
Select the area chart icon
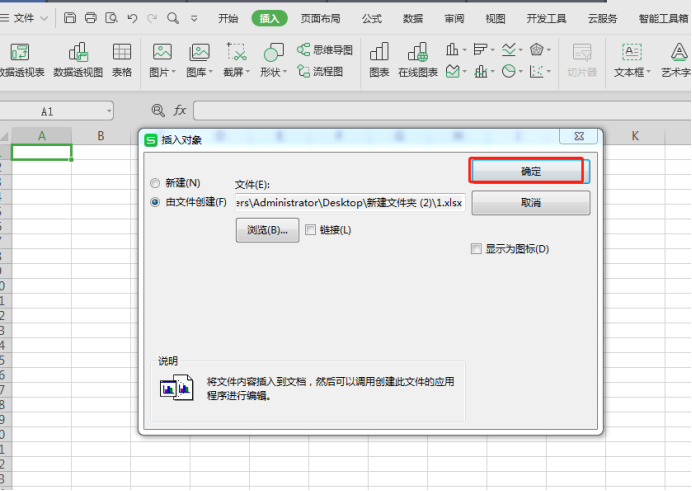pyautogui.click(x=453, y=71)
